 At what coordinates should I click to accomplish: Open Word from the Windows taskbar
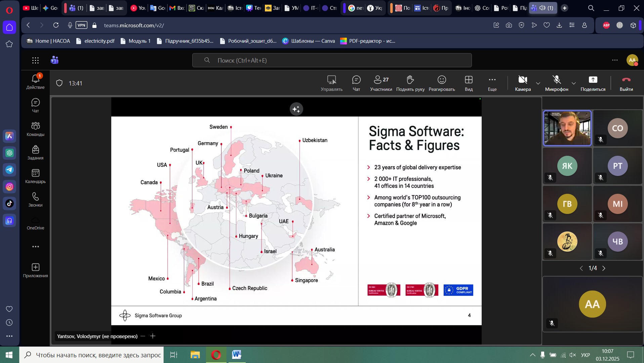click(x=236, y=355)
